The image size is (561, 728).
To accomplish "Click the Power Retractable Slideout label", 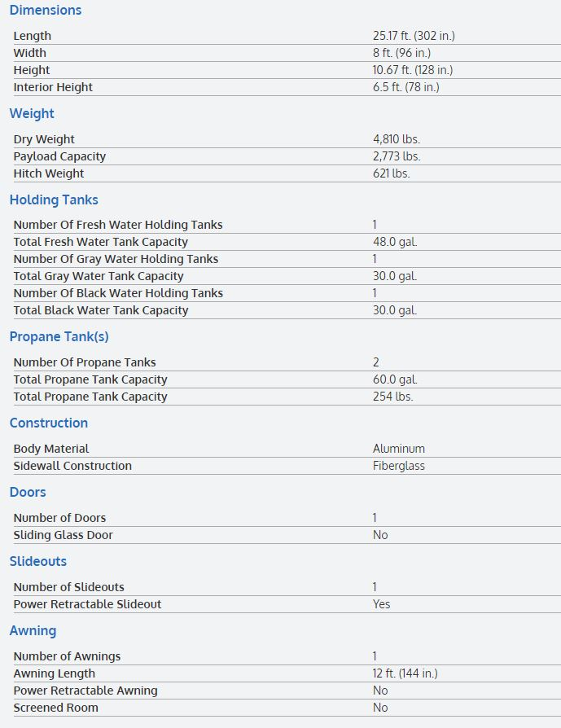I will click(87, 604).
